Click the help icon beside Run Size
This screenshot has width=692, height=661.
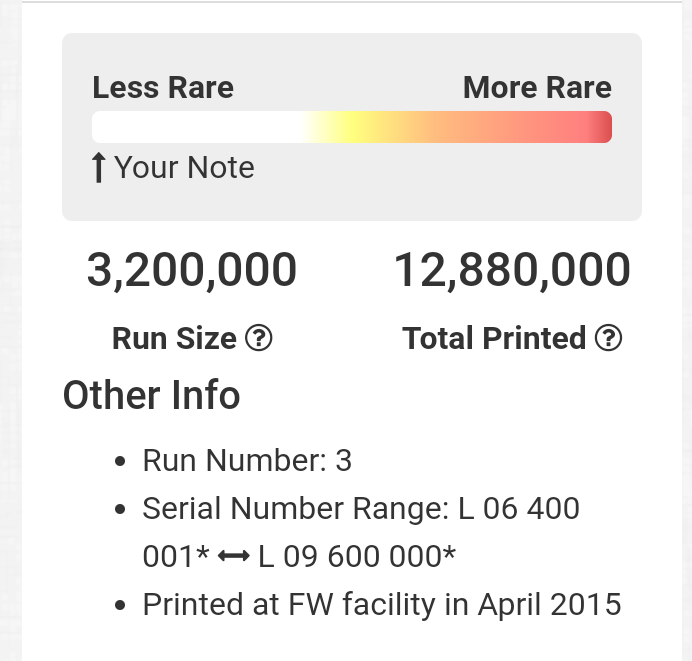coord(259,339)
